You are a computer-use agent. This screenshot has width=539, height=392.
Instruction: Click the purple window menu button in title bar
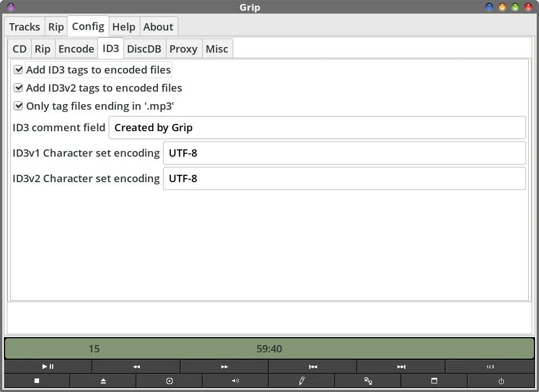[11, 7]
